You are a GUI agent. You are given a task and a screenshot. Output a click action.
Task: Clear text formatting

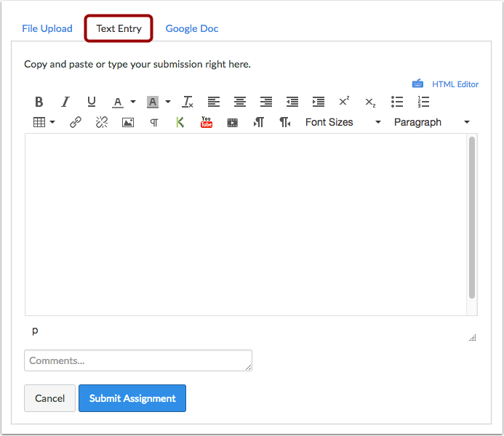pyautogui.click(x=188, y=102)
